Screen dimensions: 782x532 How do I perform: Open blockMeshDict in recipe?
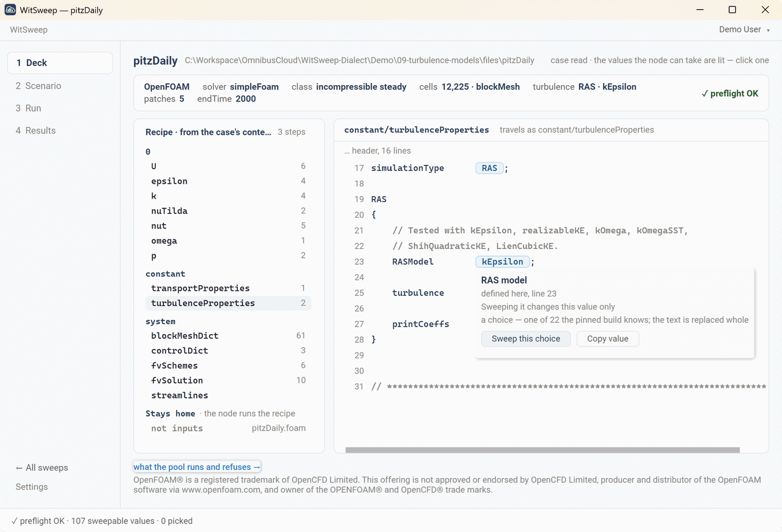tap(228, 336)
